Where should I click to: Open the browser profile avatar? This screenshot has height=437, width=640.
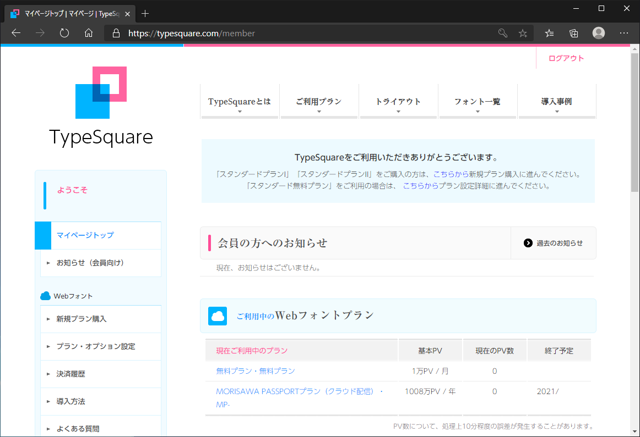(x=599, y=33)
